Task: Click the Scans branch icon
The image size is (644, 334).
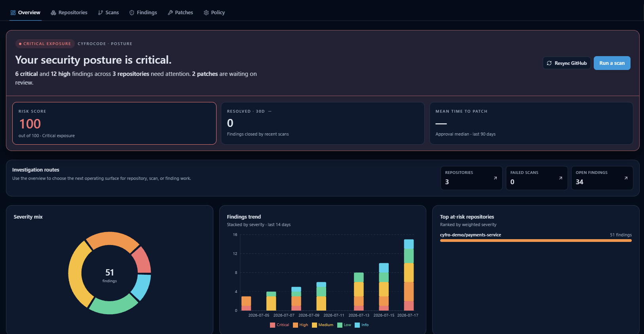Action: 101,13
